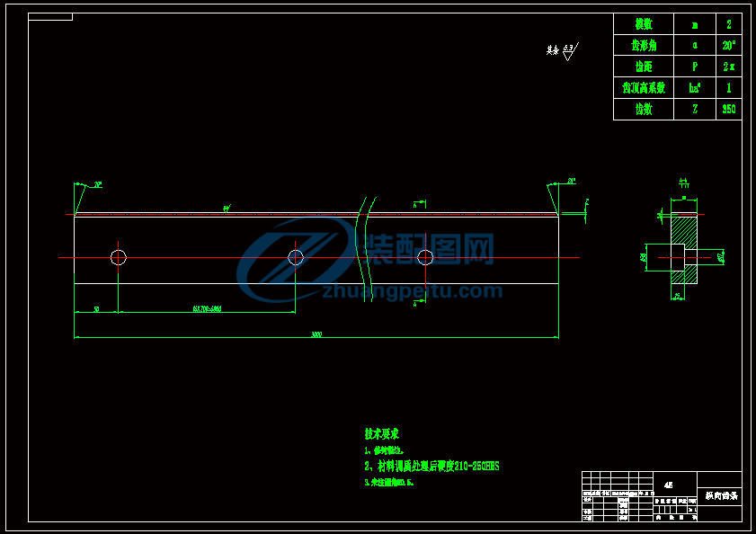The width and height of the screenshot is (756, 534).
Task: Click the 其余 6.3 surface roughness symbol
Action: point(562,51)
